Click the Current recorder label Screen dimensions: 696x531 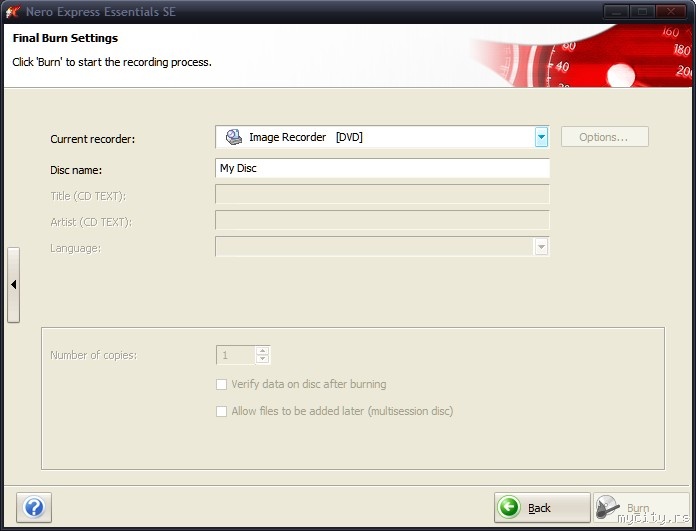click(x=92, y=139)
